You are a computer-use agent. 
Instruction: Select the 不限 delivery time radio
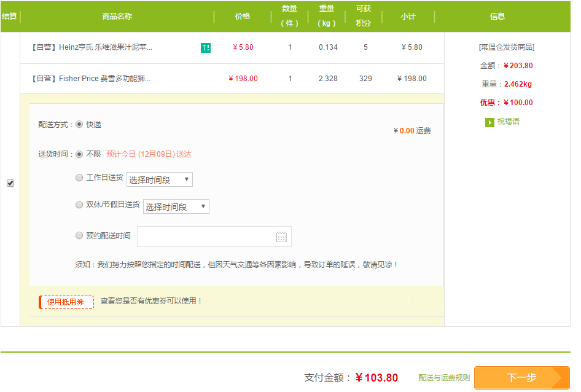click(x=79, y=154)
